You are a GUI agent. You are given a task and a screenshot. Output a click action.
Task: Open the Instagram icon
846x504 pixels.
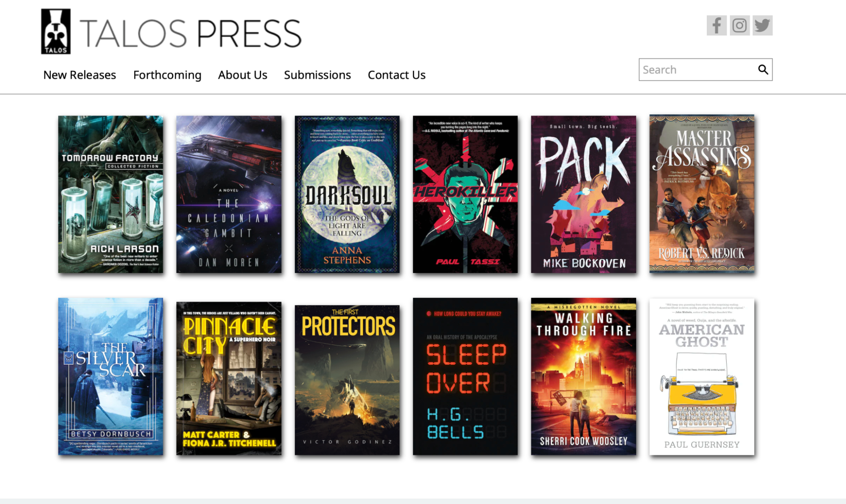tap(739, 26)
